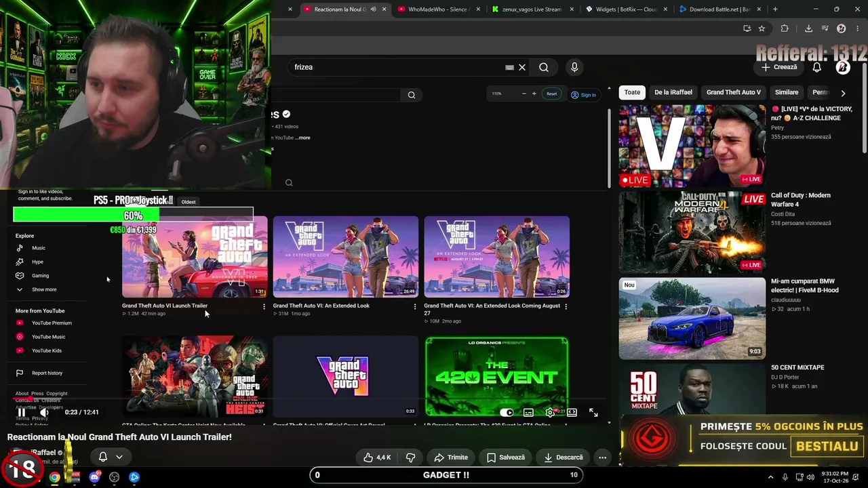Clear the frizea search text

point(522,67)
